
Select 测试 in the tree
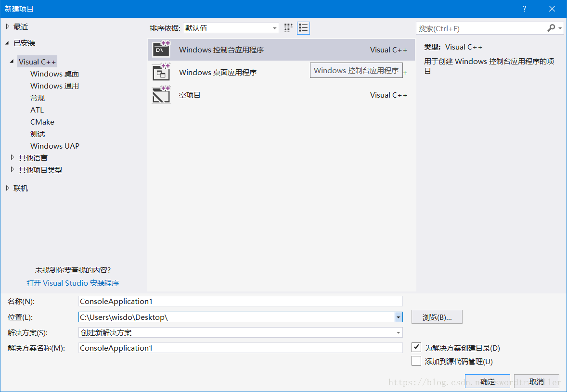[38, 134]
